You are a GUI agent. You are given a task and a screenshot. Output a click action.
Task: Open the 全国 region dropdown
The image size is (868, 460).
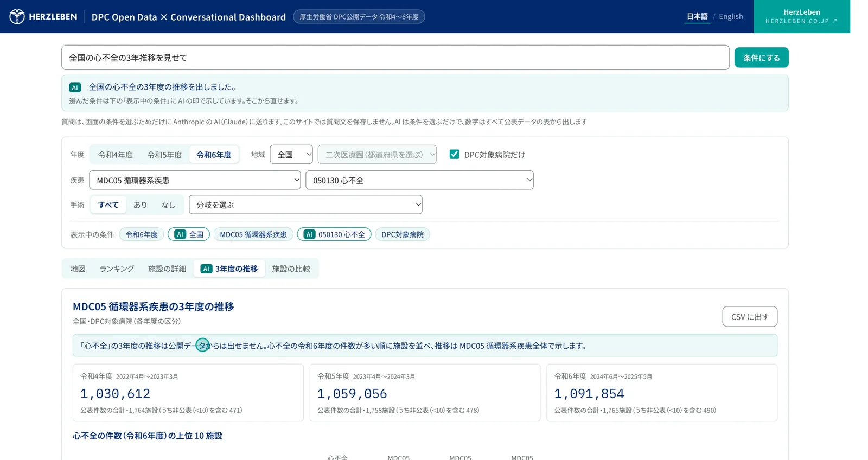(291, 155)
